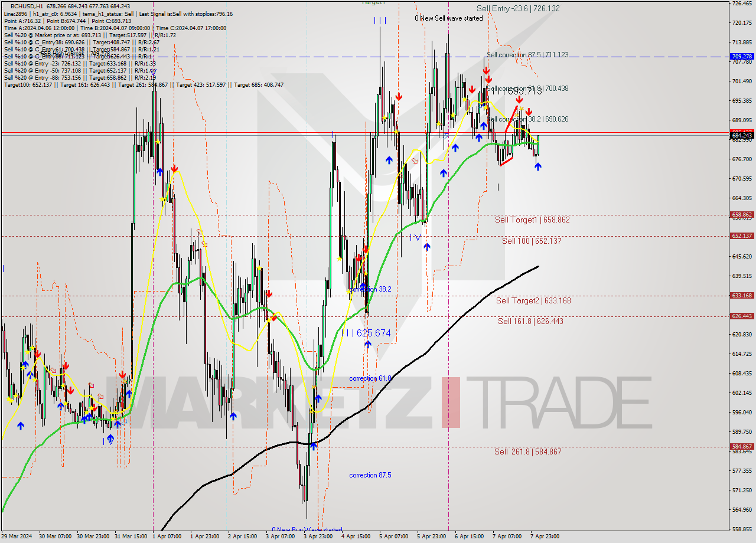Click the current price tag 684.243
756x543 pixels.
pyautogui.click(x=742, y=136)
